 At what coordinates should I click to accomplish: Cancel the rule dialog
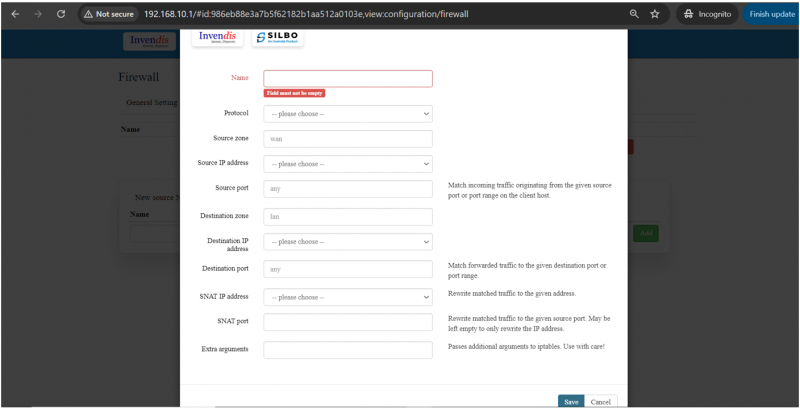pyautogui.click(x=601, y=401)
